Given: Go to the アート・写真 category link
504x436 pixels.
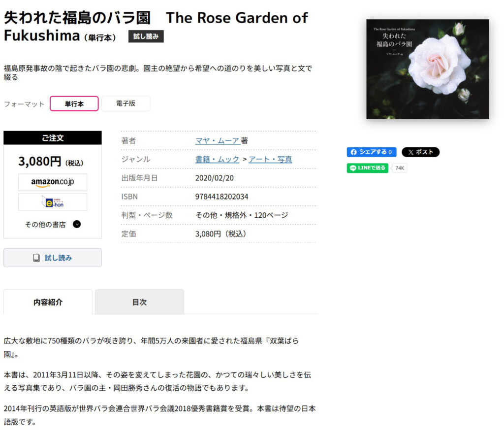Looking at the screenshot, I should click(270, 159).
